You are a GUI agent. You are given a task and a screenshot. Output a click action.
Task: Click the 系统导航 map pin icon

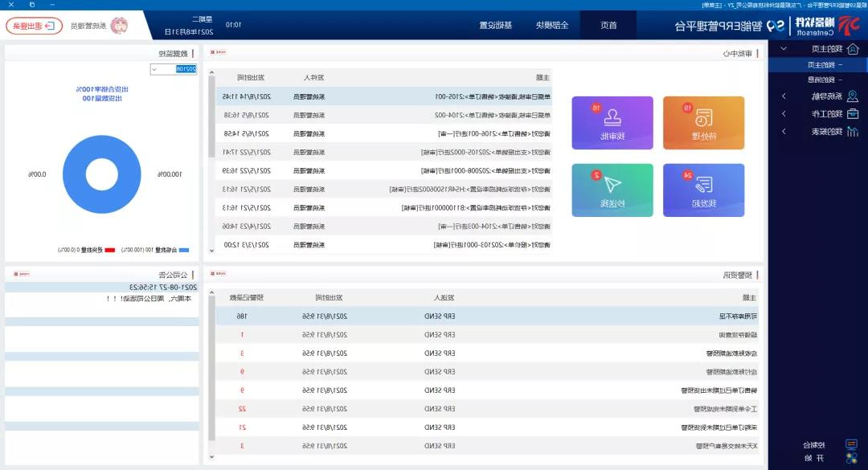853,96
